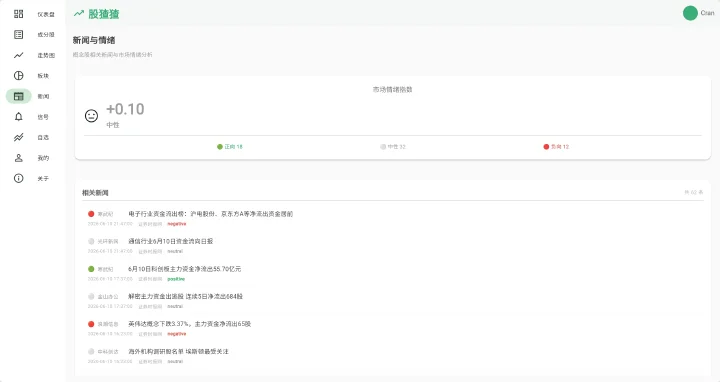This screenshot has width=720, height=382.
Task: Open the 我的 profile person icon
Action: 18,157
